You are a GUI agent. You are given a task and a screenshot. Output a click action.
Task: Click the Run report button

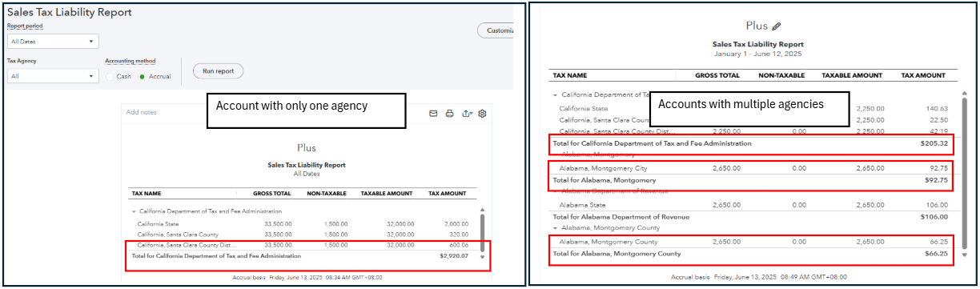coord(218,71)
